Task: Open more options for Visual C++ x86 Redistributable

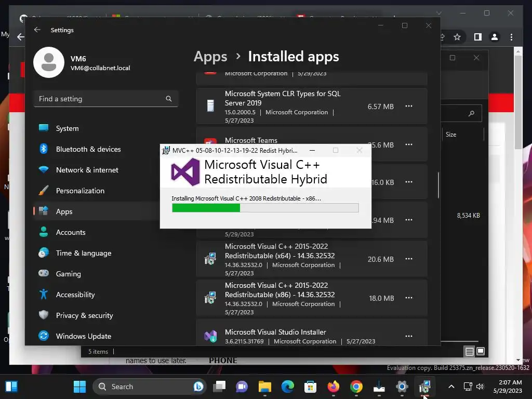Action: click(x=409, y=298)
